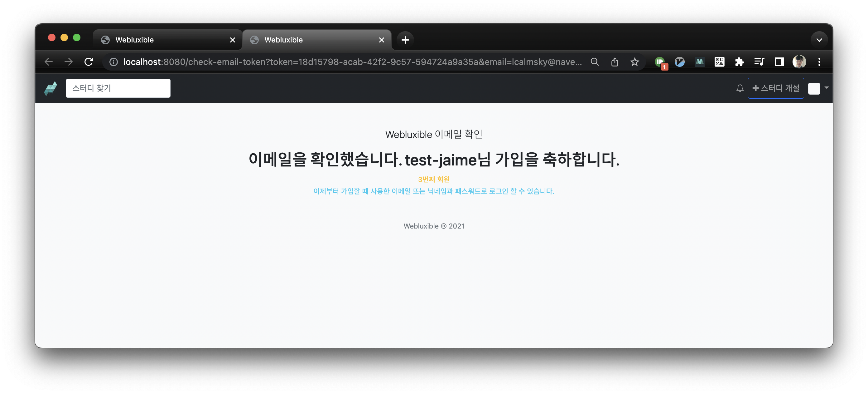
Task: View site information icon
Action: [x=113, y=62]
